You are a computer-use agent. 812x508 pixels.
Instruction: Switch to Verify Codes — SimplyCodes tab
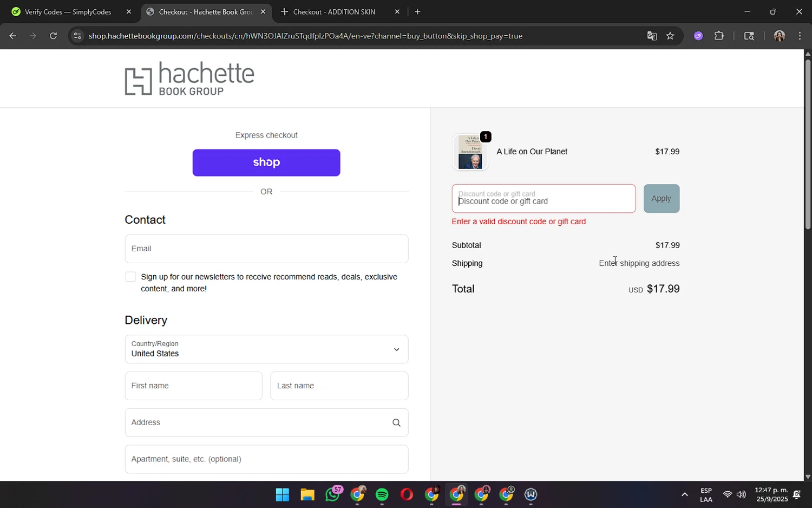(68, 11)
